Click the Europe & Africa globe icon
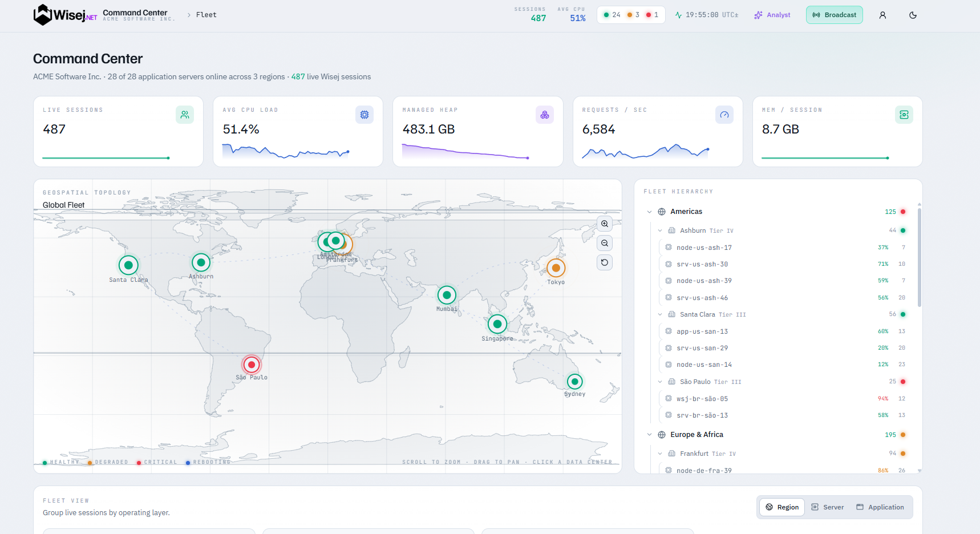This screenshot has width=980, height=534. (662, 435)
